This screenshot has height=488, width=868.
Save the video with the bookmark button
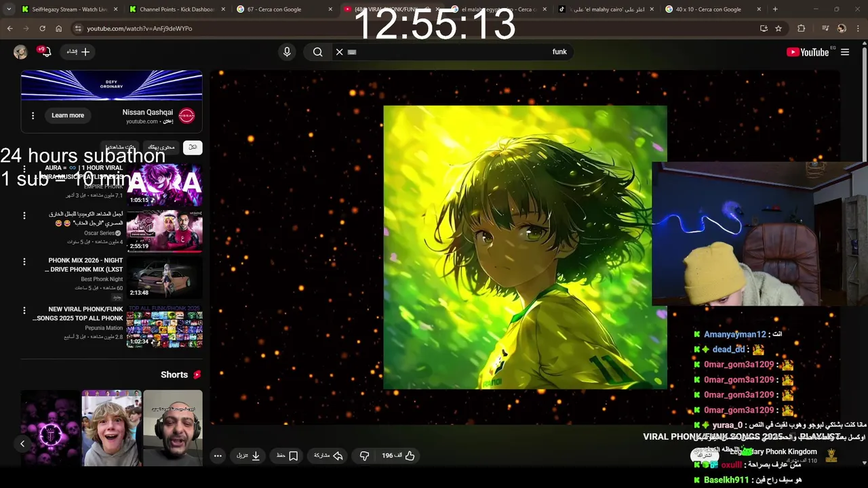287,455
